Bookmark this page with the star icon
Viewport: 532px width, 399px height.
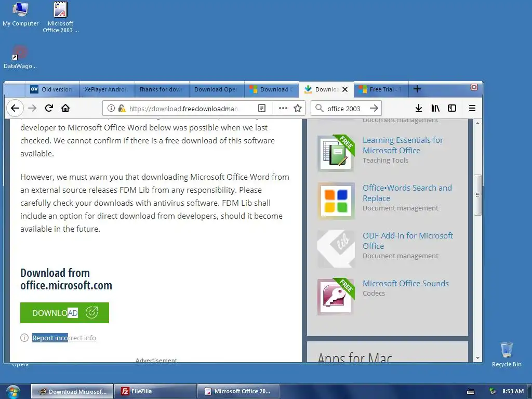[298, 108]
